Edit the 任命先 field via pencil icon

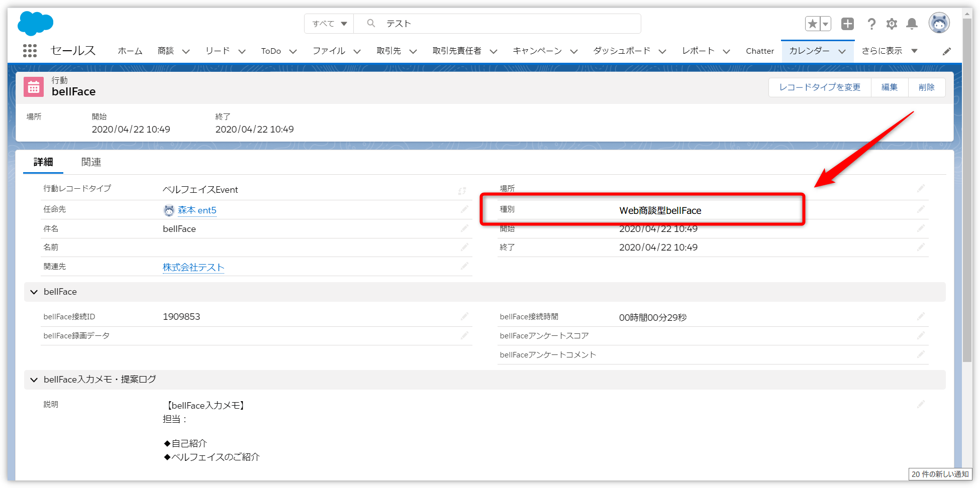[x=464, y=209]
